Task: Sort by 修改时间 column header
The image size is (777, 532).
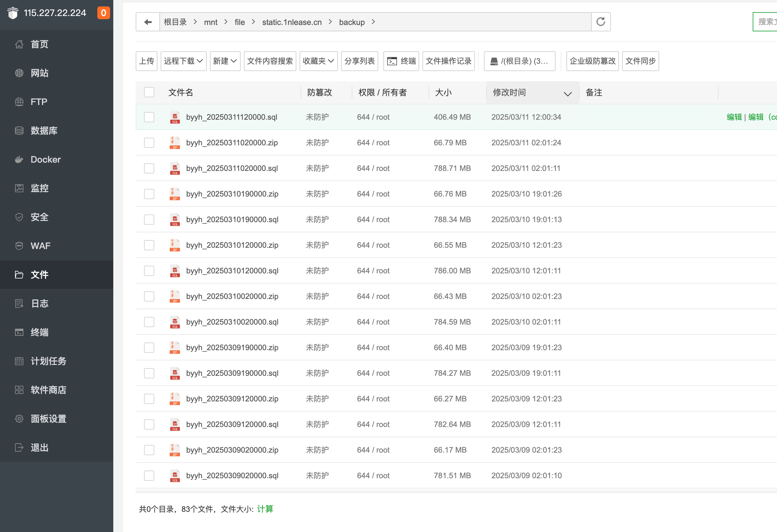Action: click(532, 93)
